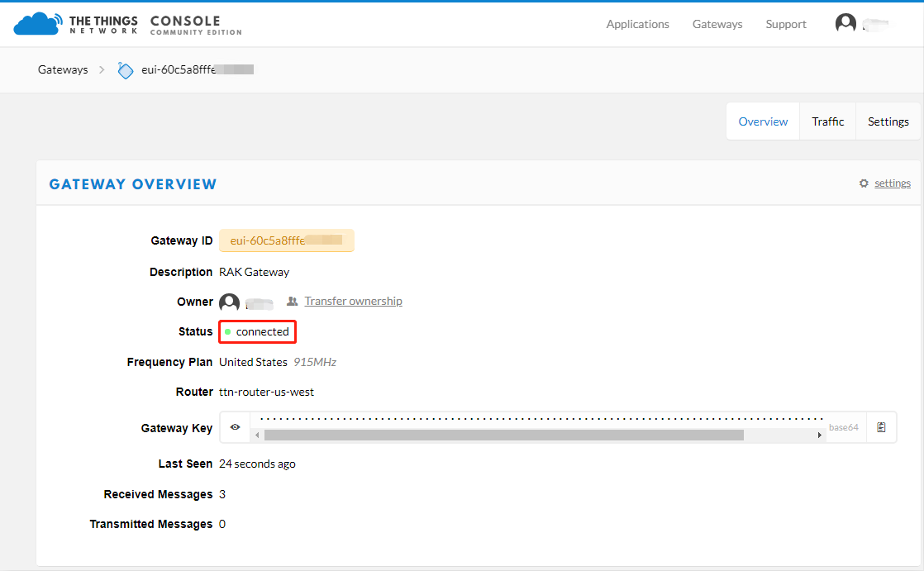Click the Transfer ownership people icon
This screenshot has width=924, height=571.
(x=293, y=301)
